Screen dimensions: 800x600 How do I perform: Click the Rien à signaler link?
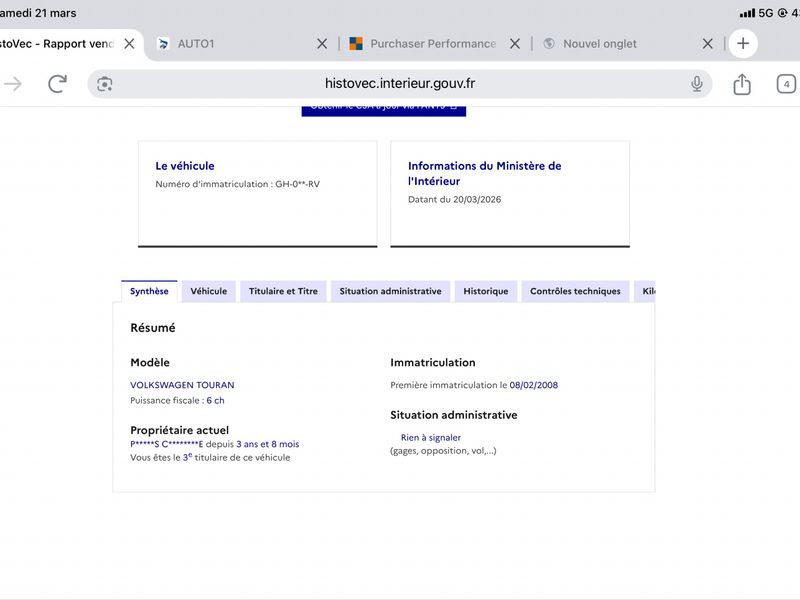pos(431,437)
